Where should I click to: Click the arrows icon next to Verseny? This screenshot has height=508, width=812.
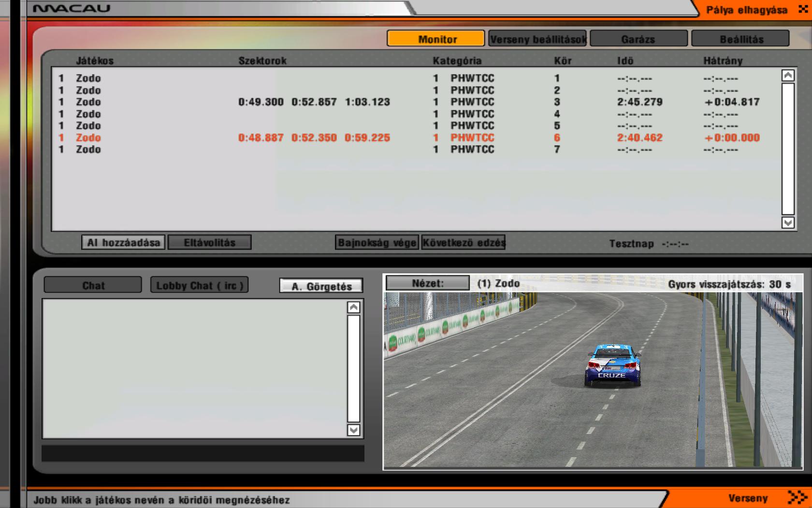point(797,497)
